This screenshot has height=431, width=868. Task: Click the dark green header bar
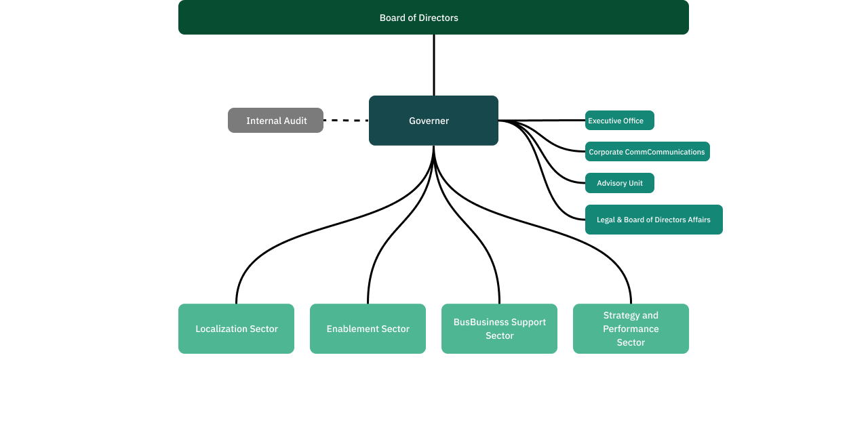(433, 18)
